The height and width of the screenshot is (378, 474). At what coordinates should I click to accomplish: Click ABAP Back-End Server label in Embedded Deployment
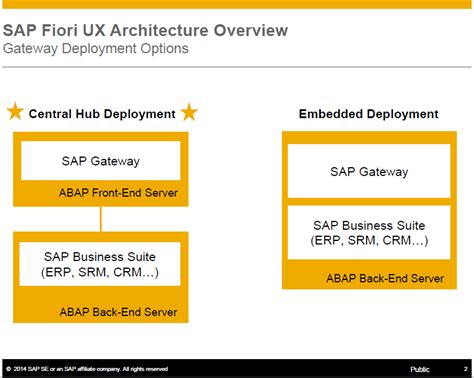pos(385,278)
